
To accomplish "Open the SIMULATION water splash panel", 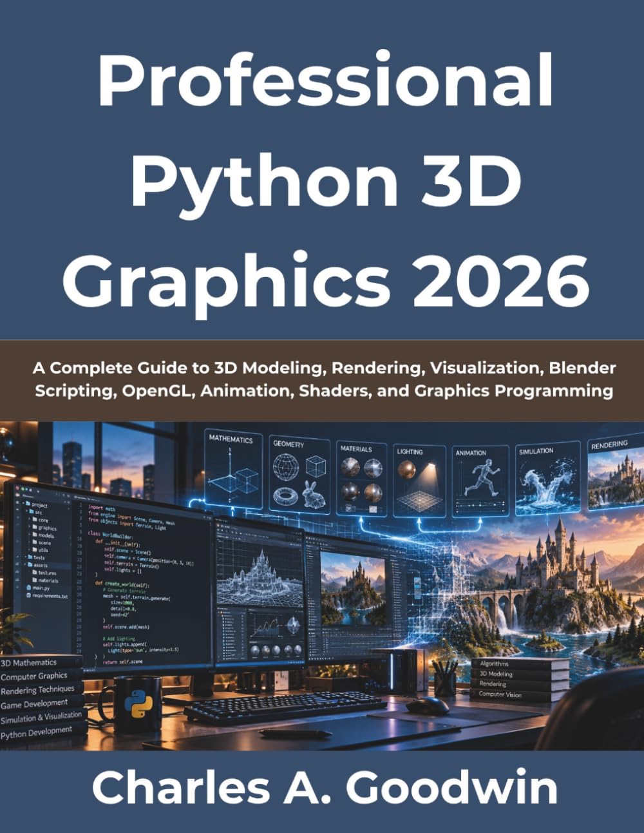I will click(548, 478).
